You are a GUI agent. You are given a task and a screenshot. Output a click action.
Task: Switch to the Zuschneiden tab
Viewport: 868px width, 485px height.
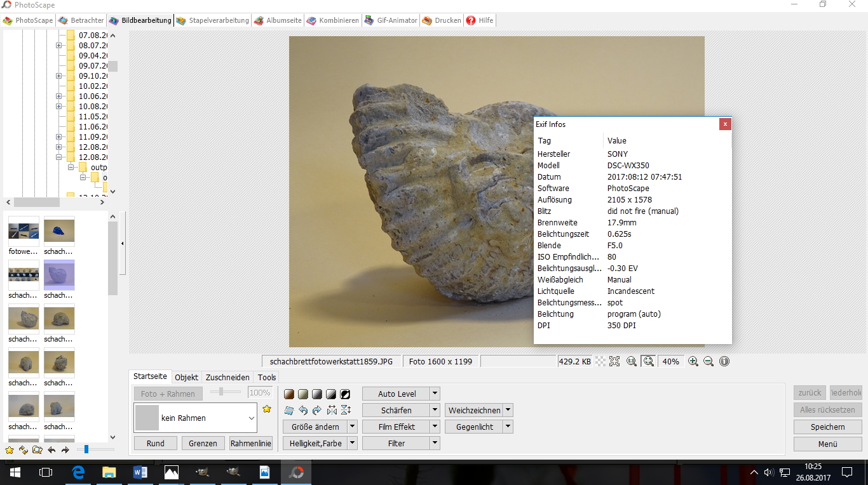[x=227, y=377]
